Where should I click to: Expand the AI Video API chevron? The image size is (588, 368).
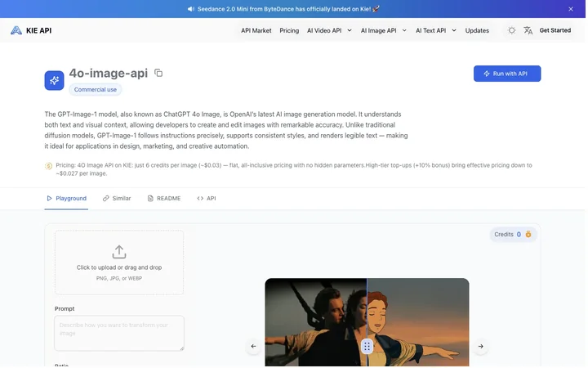pos(350,30)
